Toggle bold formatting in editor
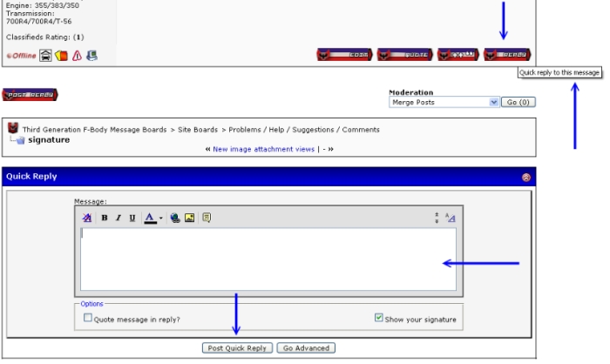This screenshot has height=364, width=610. pos(105,219)
